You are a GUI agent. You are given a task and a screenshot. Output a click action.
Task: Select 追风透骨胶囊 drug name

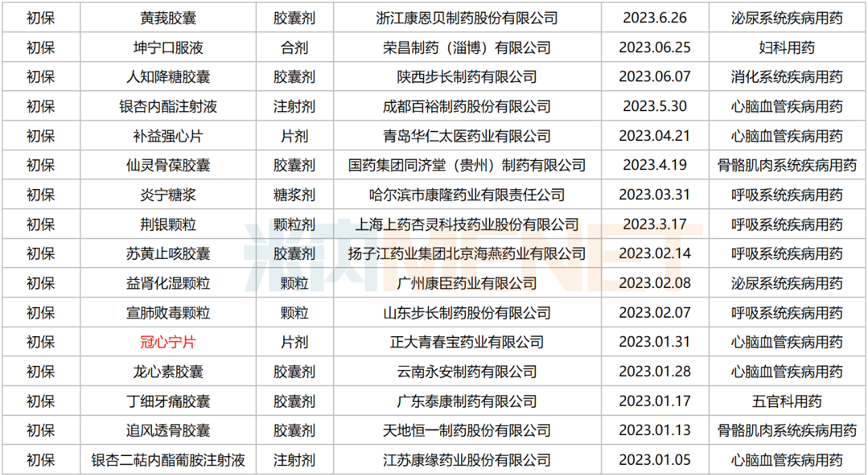tap(168, 431)
